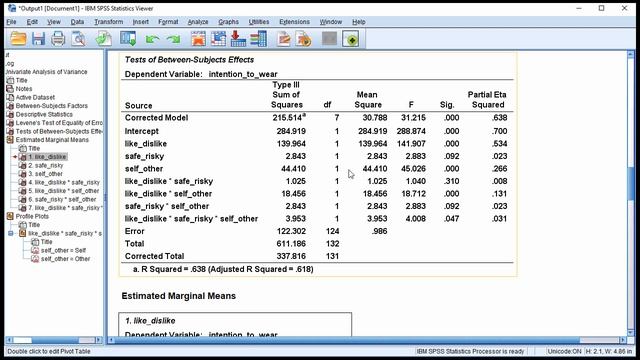Collapse the like_dislike * safe_risky profile plot node
The width and height of the screenshot is (640, 360).
click(11, 233)
